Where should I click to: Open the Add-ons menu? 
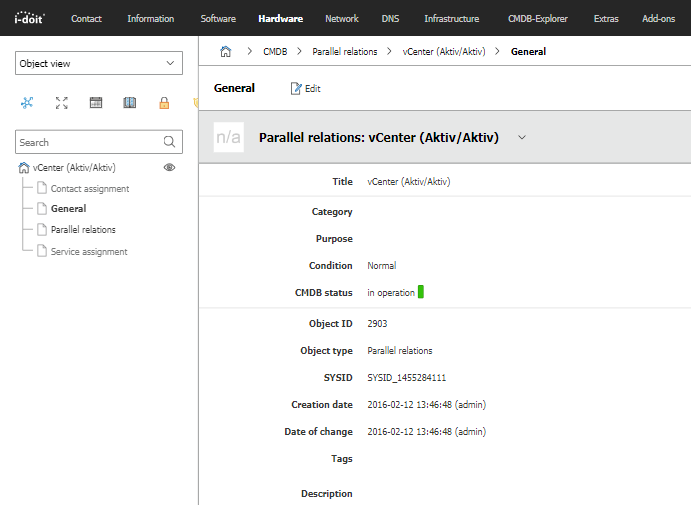pos(658,19)
